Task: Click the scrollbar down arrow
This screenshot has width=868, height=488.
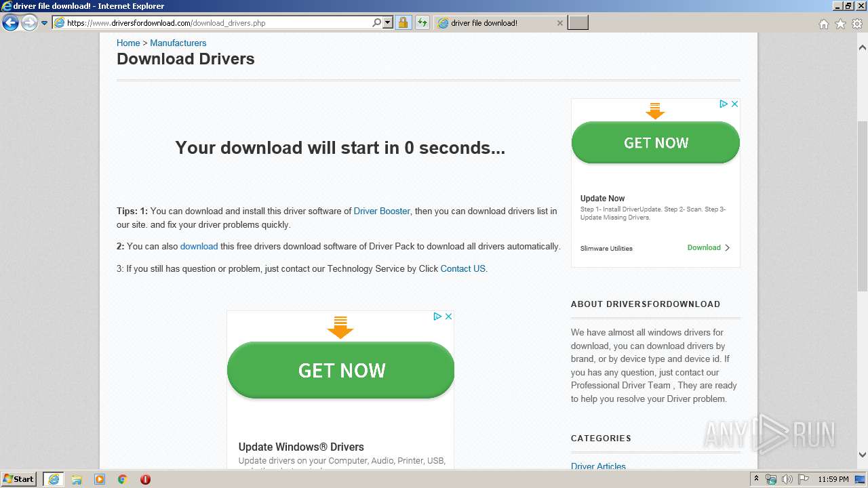Action: (863, 455)
